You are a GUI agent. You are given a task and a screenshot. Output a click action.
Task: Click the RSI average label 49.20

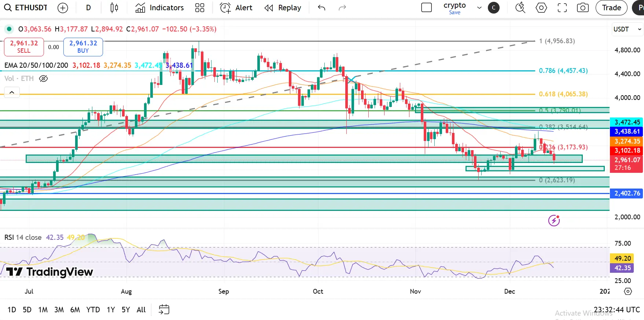point(623,258)
